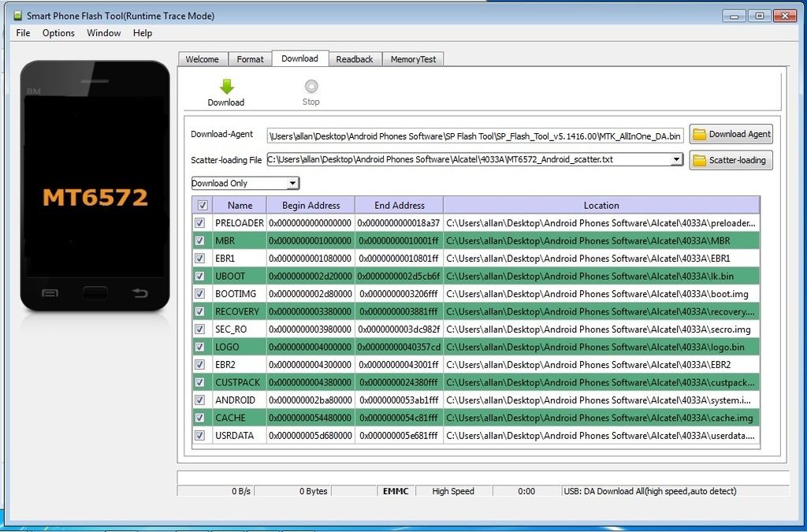Disable the USRDATA partition checkbox
The height and width of the screenshot is (532, 807).
click(x=199, y=435)
